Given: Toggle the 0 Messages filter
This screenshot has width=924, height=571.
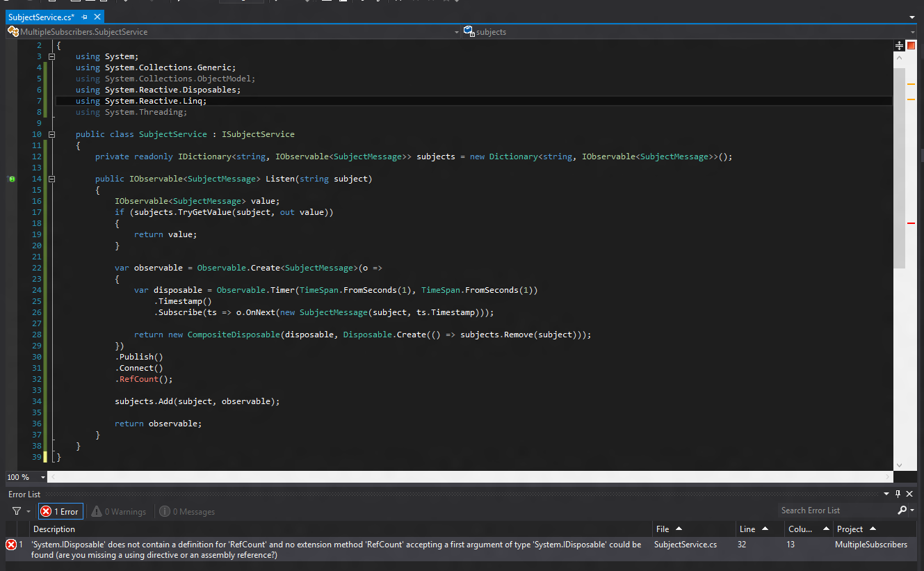Looking at the screenshot, I should (x=187, y=511).
